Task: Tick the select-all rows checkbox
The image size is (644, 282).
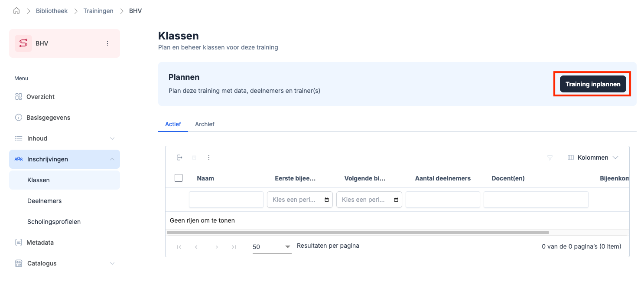Action: [179, 178]
